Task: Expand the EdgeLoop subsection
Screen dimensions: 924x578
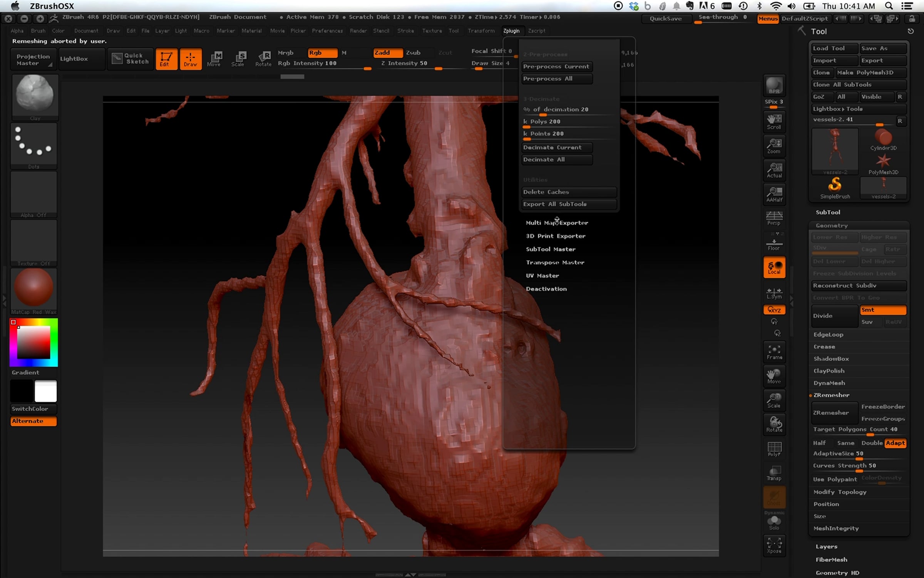Action: (x=828, y=334)
